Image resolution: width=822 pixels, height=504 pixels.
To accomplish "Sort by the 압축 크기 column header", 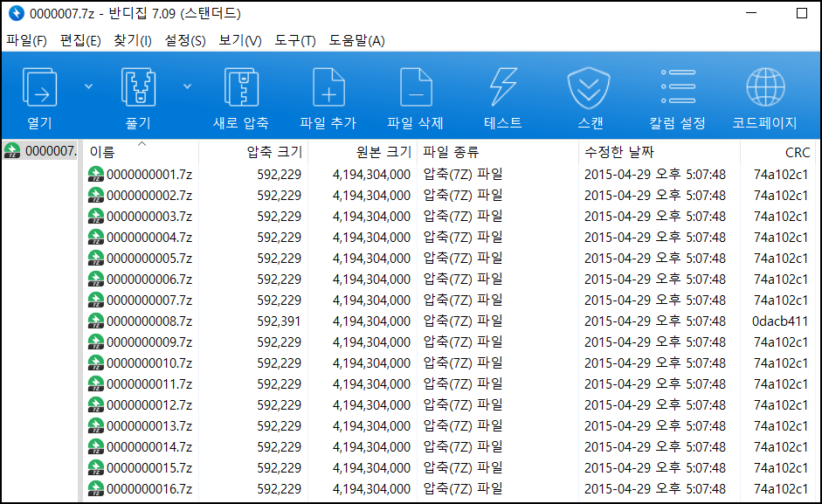I will coord(253,152).
